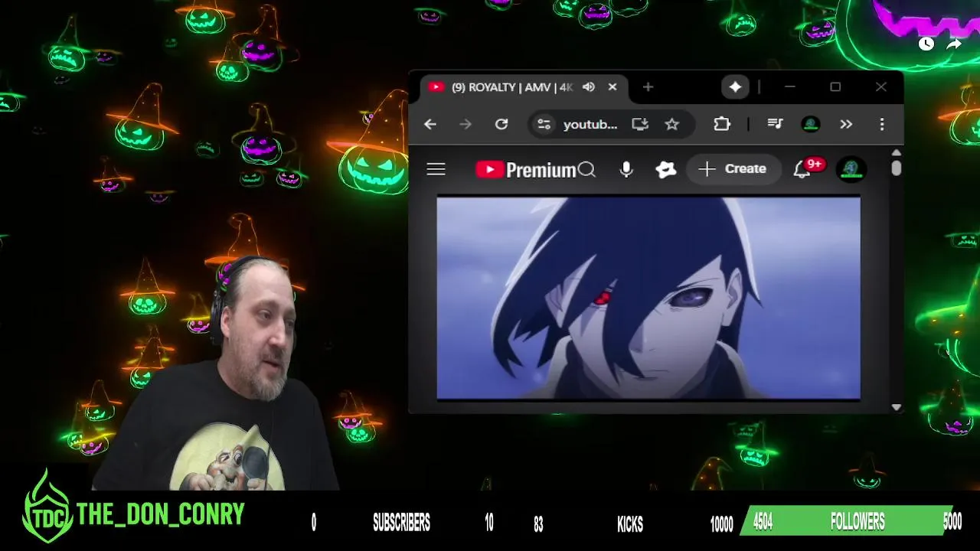Click the THE_DON_CONRY channel name
980x551 pixels.
pyautogui.click(x=161, y=514)
